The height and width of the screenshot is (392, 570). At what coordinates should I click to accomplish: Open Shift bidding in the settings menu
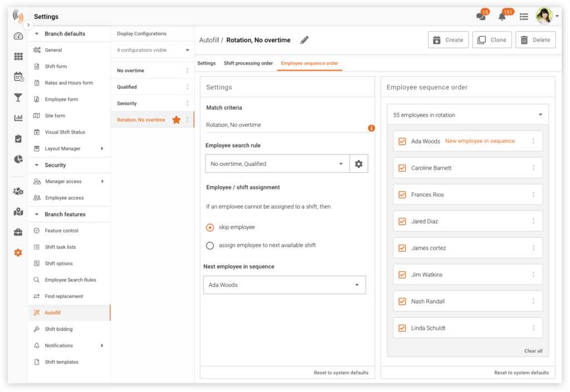58,329
